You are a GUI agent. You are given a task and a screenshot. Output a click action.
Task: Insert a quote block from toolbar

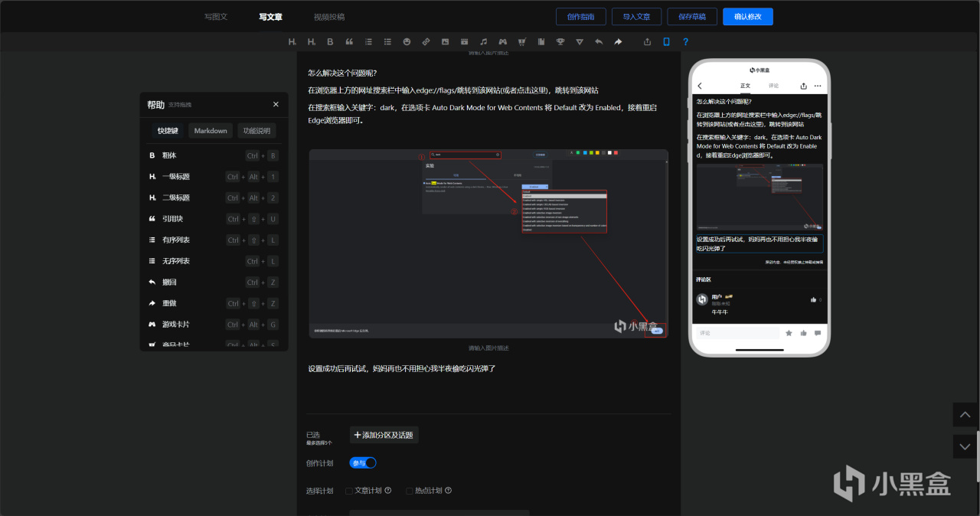point(350,41)
